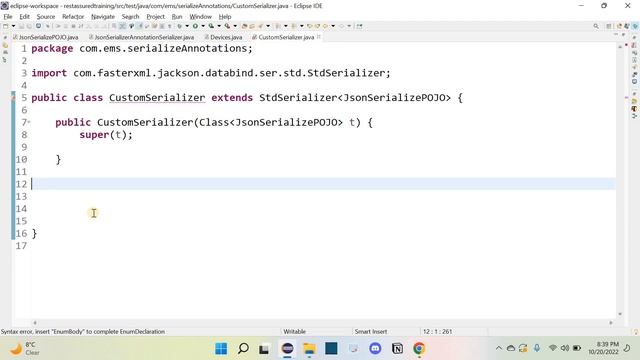This screenshot has width=640, height=360.
Task: Open the Refactor menu
Action: click(x=73, y=17)
